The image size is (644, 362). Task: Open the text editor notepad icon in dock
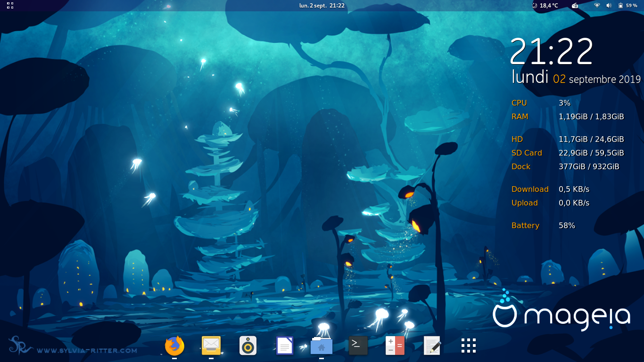tap(432, 346)
